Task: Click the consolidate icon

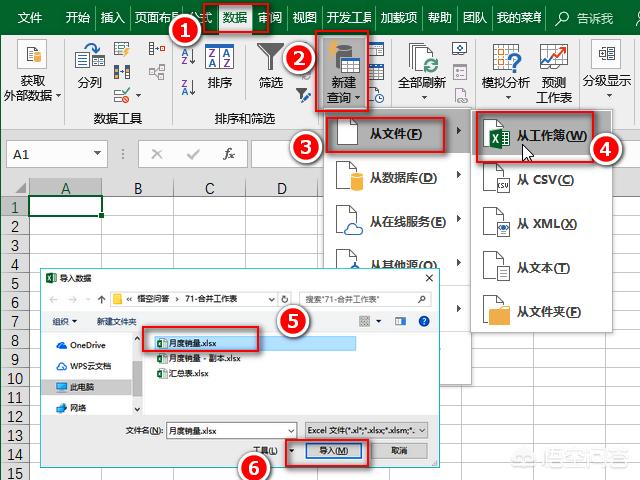Action: [x=157, y=49]
